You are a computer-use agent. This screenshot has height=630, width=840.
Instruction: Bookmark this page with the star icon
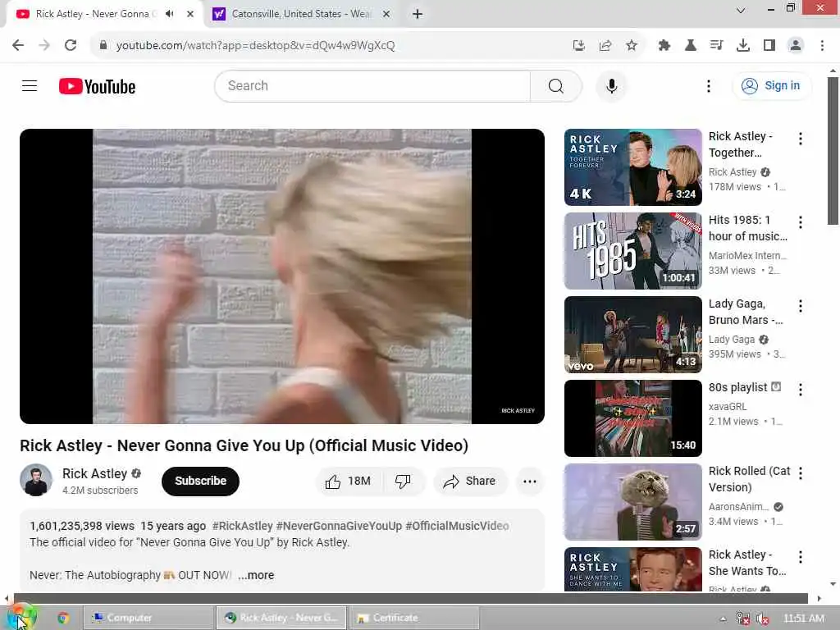click(x=632, y=46)
